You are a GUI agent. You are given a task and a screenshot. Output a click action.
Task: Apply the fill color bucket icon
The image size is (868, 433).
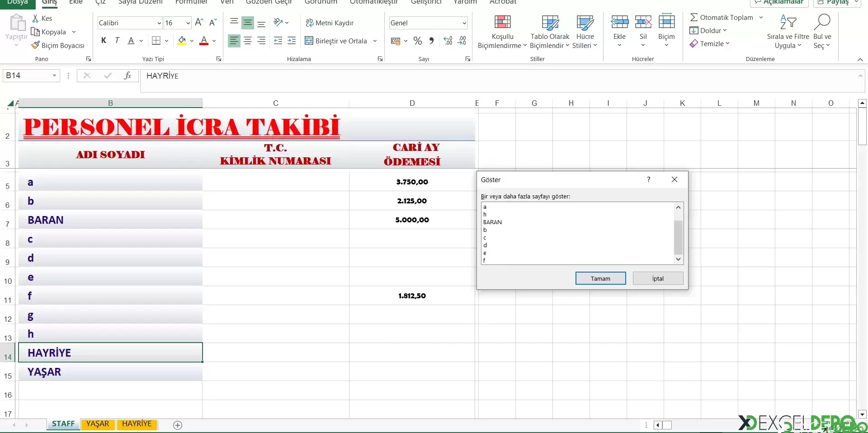coord(182,41)
